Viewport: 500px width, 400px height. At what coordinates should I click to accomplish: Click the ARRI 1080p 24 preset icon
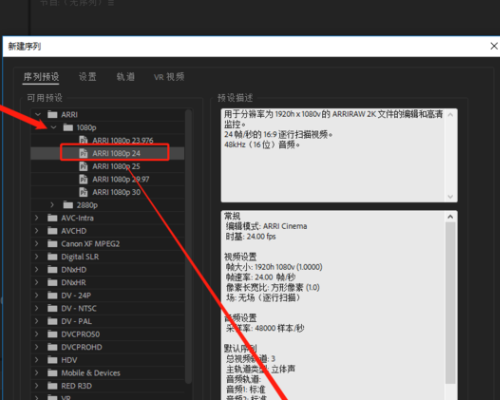coord(83,153)
